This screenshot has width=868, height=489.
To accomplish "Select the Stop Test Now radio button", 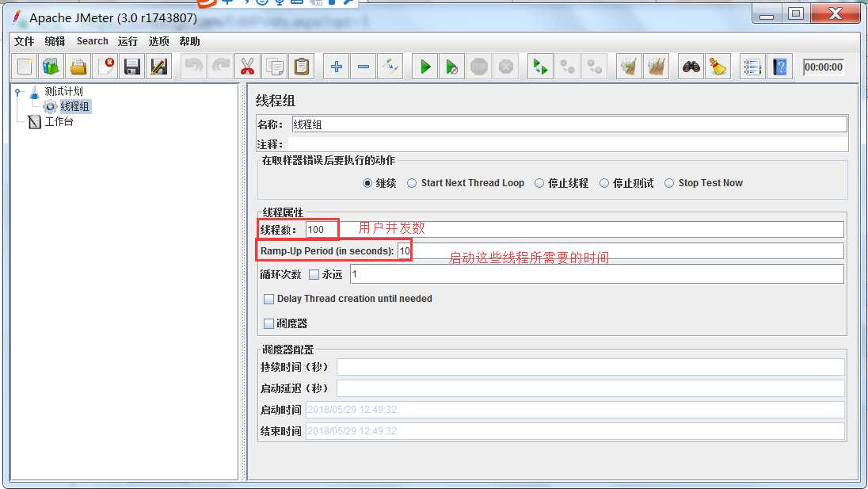I will (x=669, y=183).
